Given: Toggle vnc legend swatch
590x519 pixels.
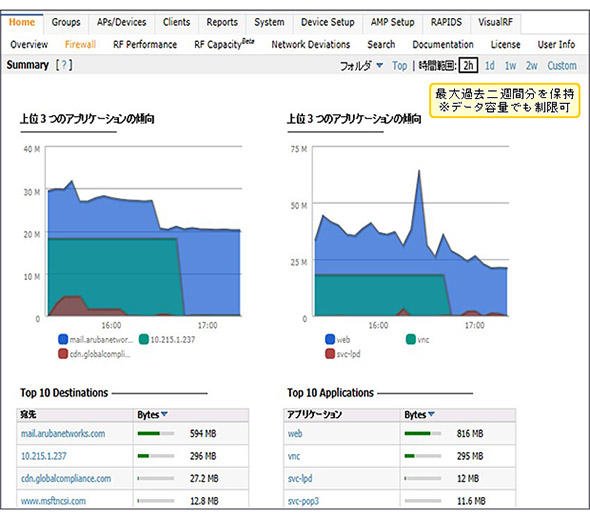Looking at the screenshot, I should click(411, 339).
